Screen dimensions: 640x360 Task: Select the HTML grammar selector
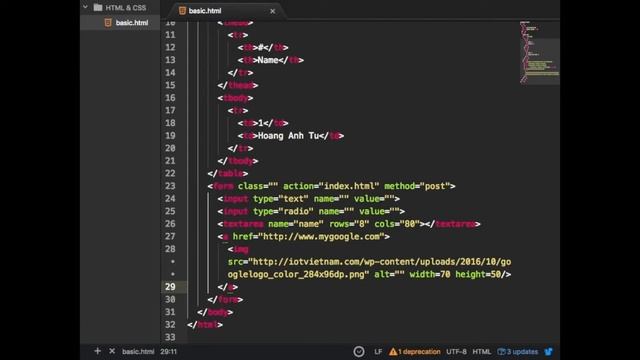pos(482,351)
